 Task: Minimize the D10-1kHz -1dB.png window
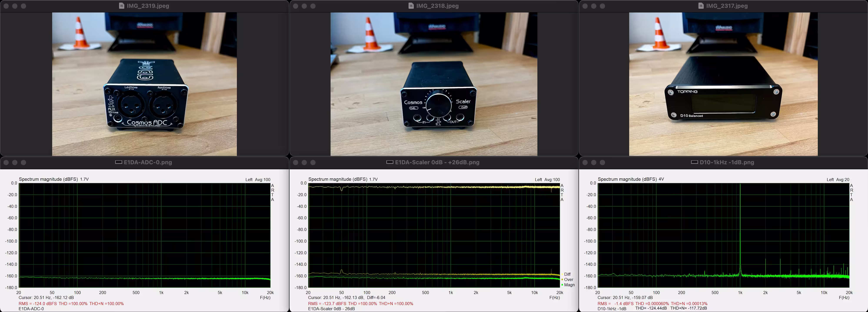(x=594, y=162)
